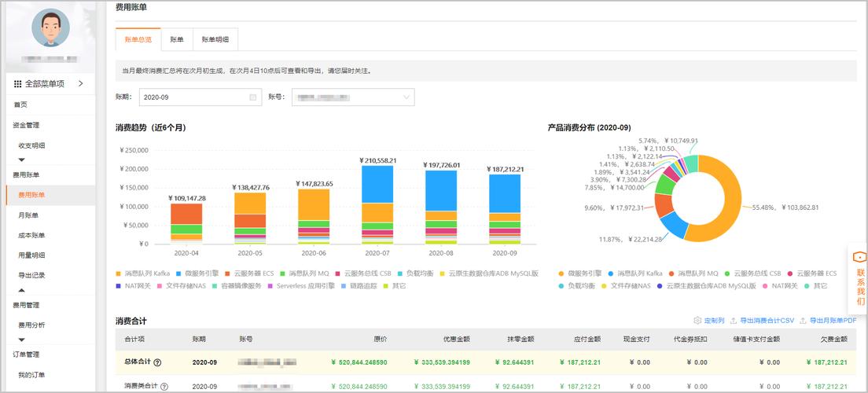Click the 联系我们 hexagon icon
Image resolution: width=868 pixels, height=393 pixels.
click(x=859, y=257)
